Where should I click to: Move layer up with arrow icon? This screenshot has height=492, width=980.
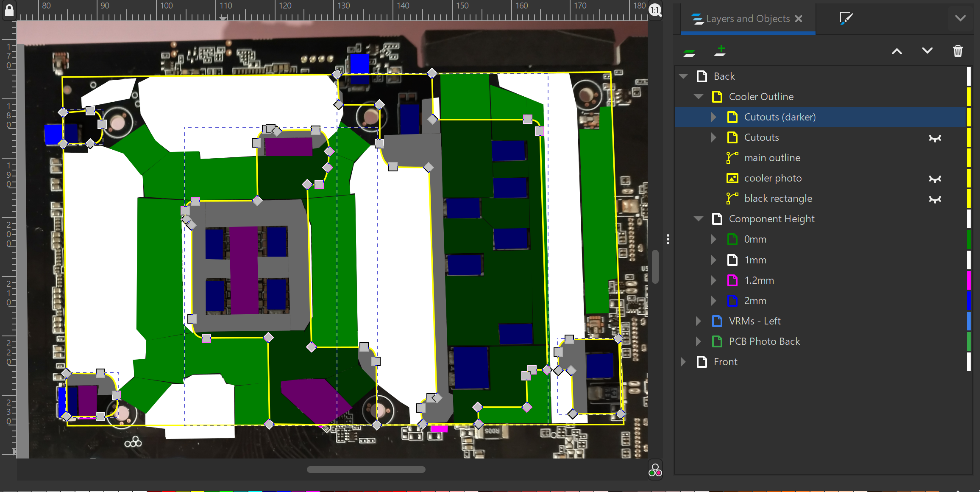896,51
